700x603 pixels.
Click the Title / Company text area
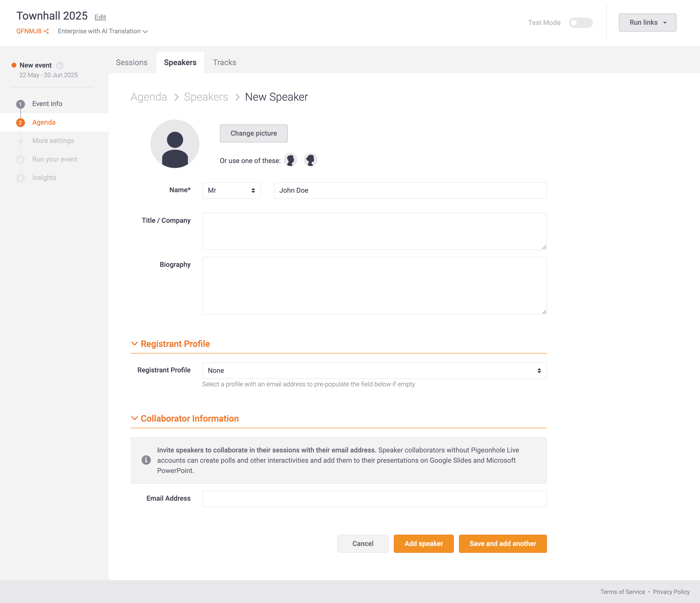click(x=374, y=231)
